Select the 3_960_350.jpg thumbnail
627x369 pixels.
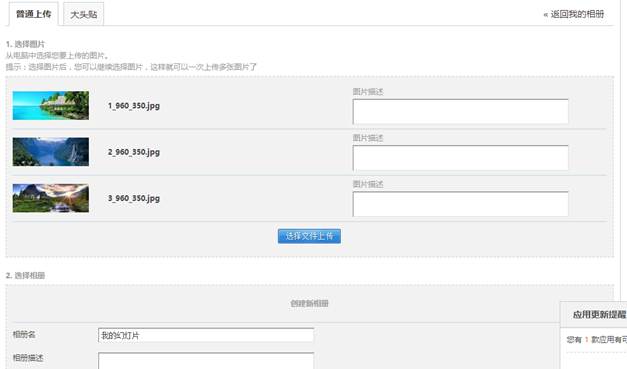coord(51,198)
